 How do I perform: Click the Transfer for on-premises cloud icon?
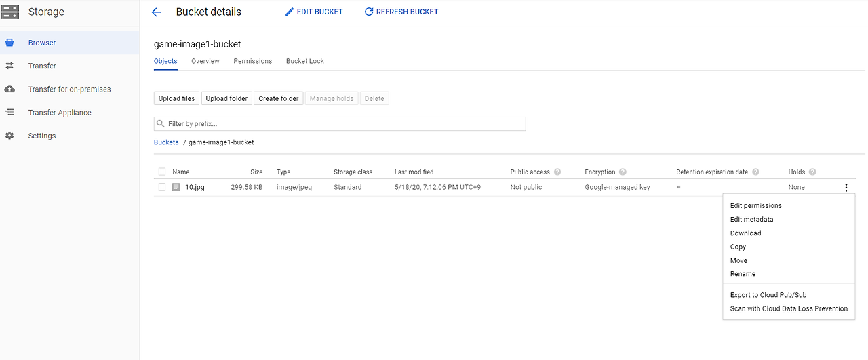(x=9, y=89)
